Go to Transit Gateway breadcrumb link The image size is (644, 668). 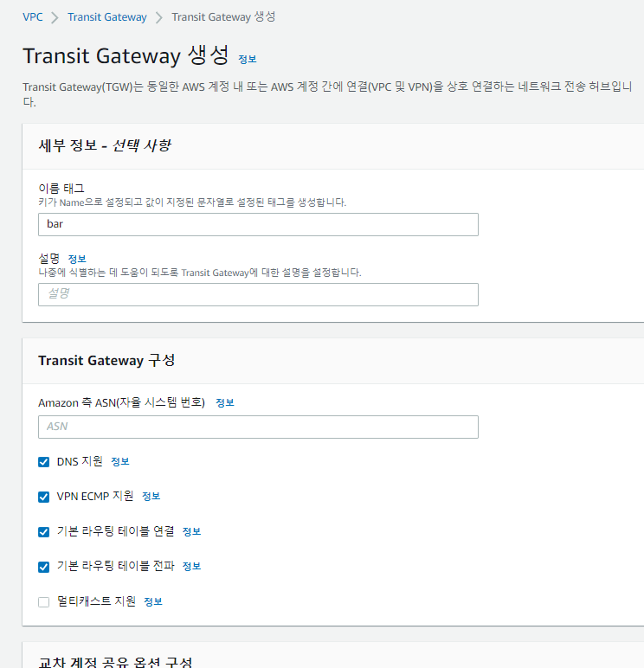pyautogui.click(x=107, y=16)
